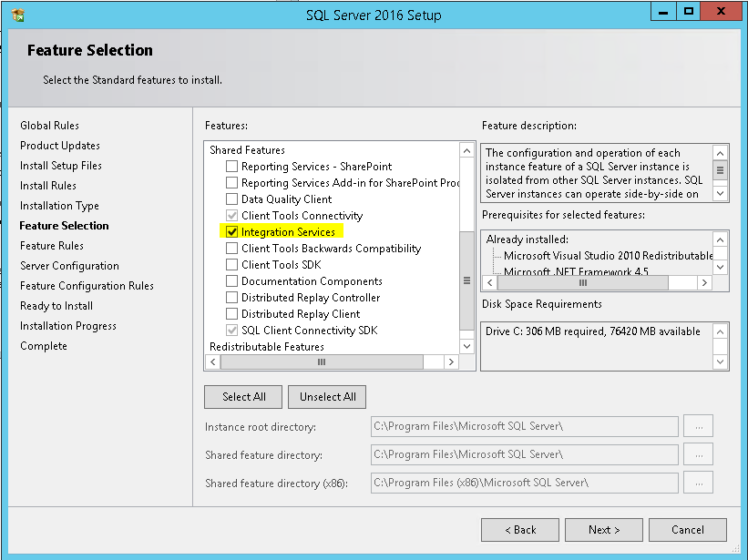Image resolution: width=748 pixels, height=560 pixels.
Task: Click up arrow in Prerequisites scrollbar
Action: 720,239
